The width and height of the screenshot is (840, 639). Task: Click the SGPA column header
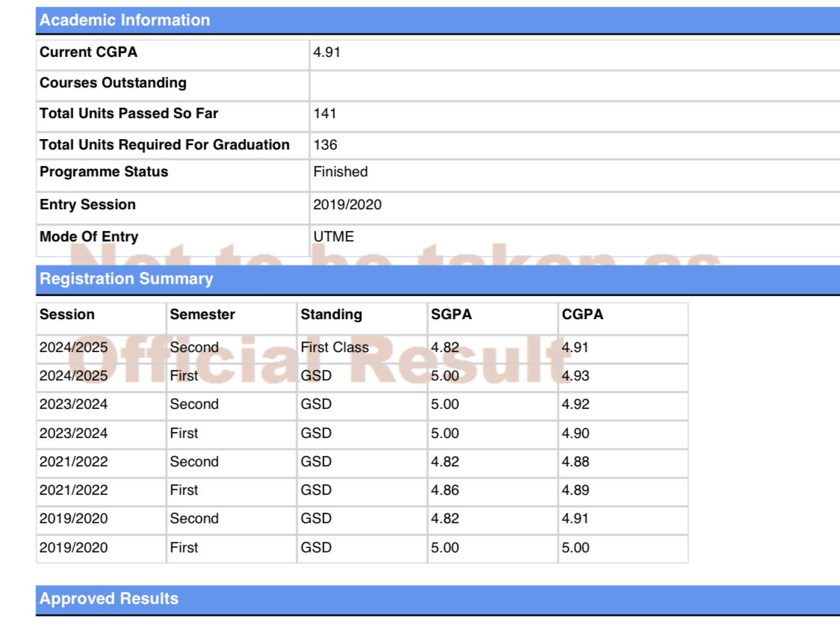coord(451,315)
